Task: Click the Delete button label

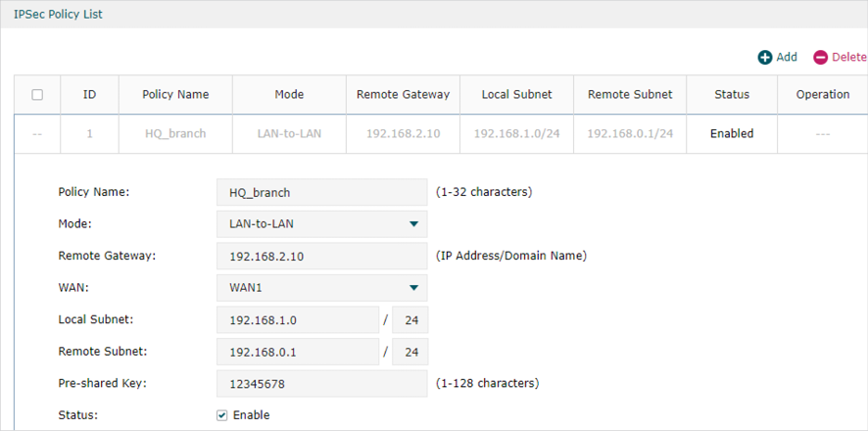Action: pyautogui.click(x=849, y=57)
